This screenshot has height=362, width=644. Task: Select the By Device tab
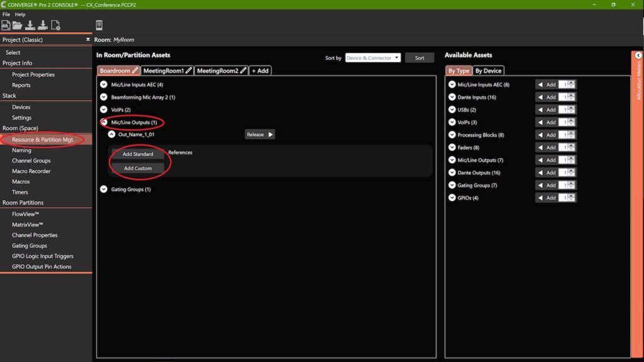[x=488, y=71]
